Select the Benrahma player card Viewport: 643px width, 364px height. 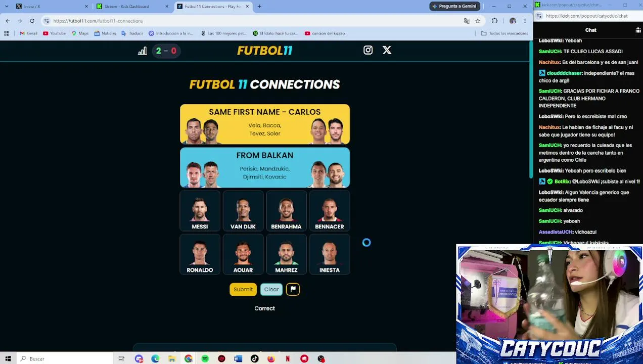coord(286,211)
